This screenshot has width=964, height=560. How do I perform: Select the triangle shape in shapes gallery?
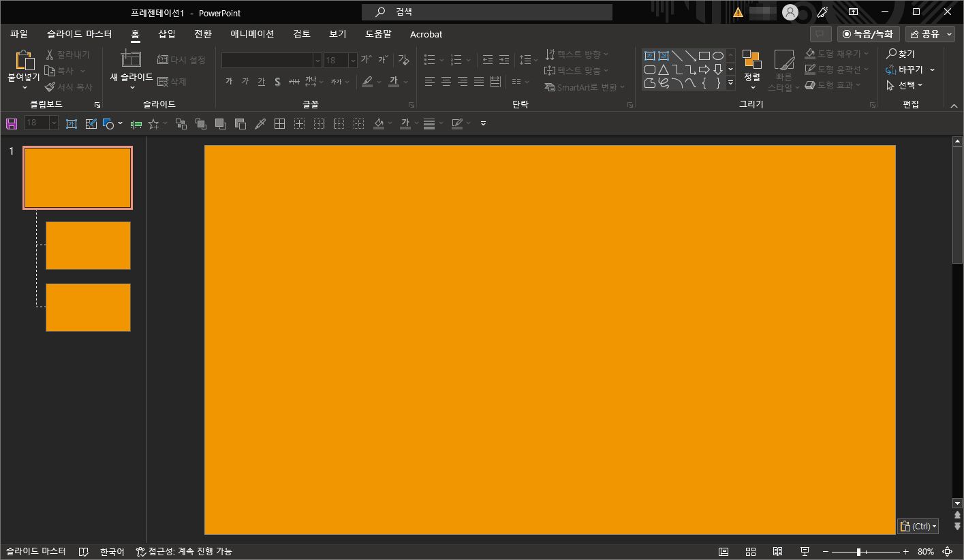pos(664,69)
